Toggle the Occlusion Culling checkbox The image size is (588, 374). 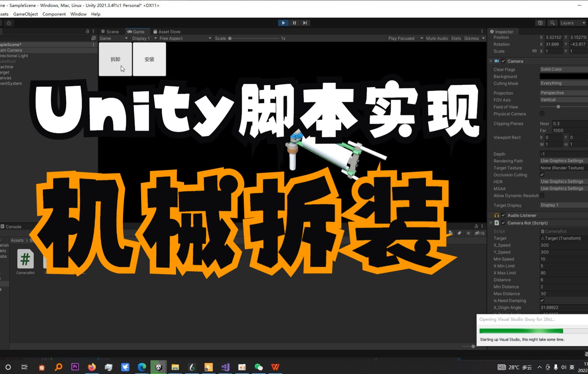542,175
